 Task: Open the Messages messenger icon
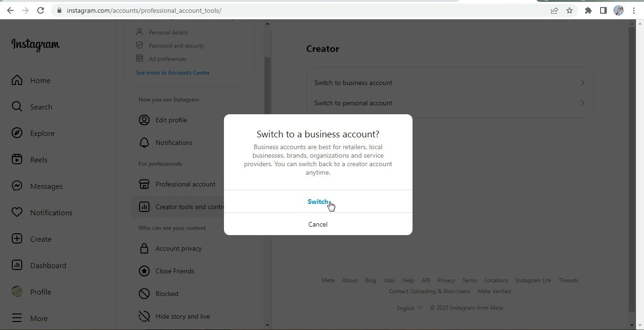coord(17,186)
